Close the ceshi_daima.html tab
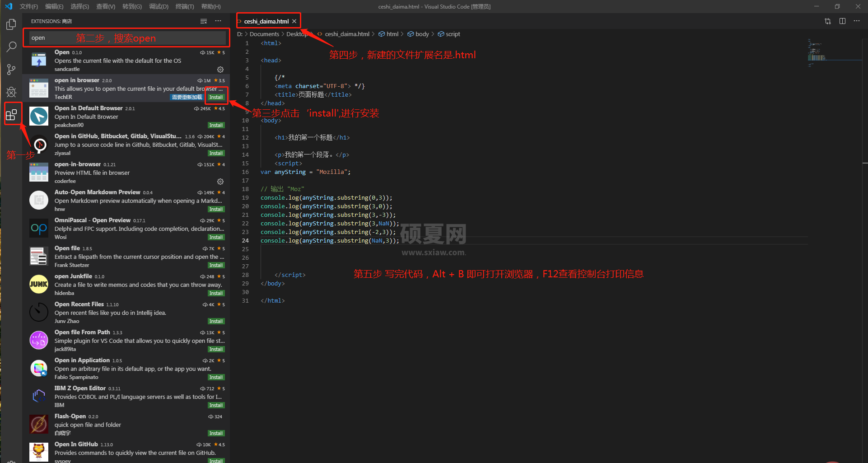The width and height of the screenshot is (868, 463). (x=294, y=21)
